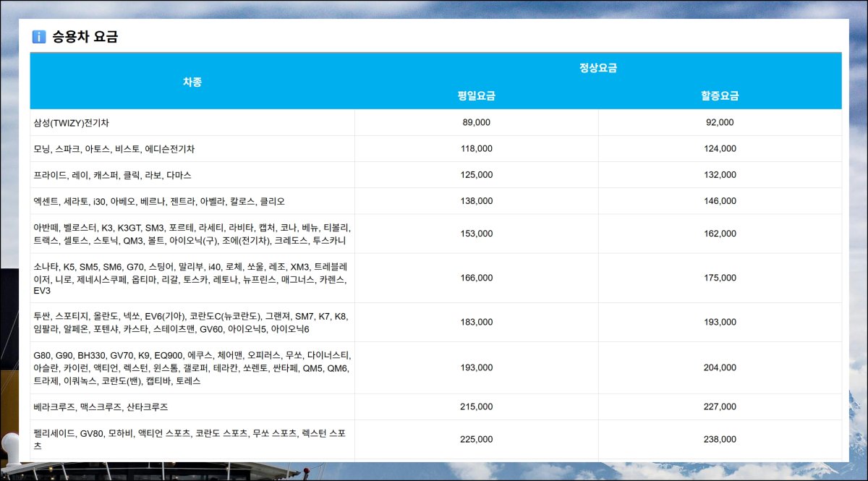Screen dimensions: 868x481
Task: Click the 153,000 fare value
Action: point(477,234)
